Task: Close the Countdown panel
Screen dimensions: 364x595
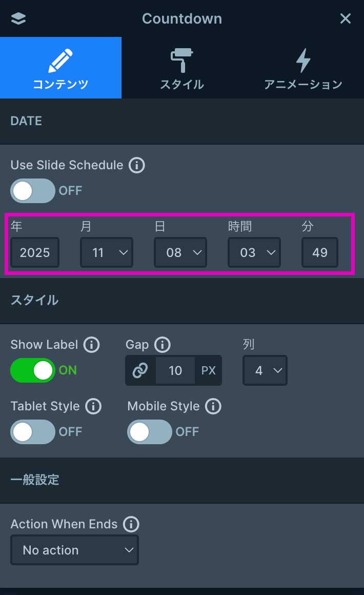Action: (346, 18)
